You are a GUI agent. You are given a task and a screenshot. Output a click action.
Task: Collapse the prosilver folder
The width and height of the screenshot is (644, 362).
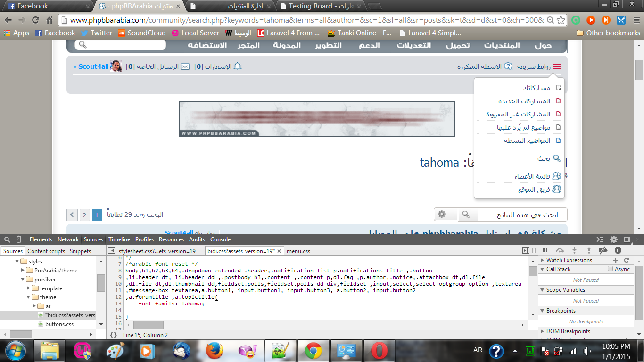[x=23, y=280]
